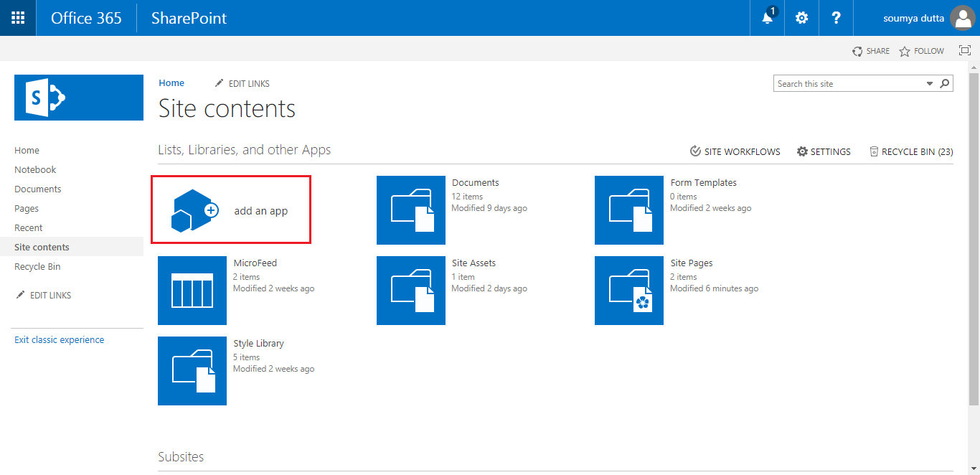Click the add an app tile
The height and width of the screenshot is (475, 980).
point(231,210)
